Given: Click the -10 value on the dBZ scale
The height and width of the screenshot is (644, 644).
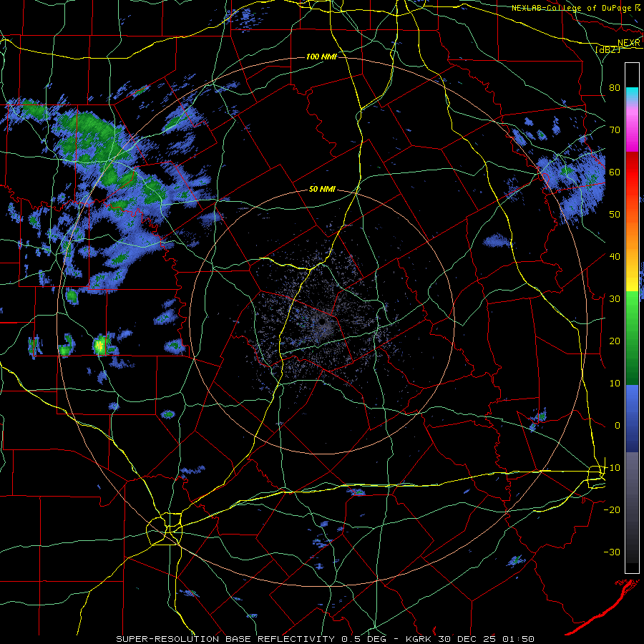Looking at the screenshot, I should (x=612, y=468).
